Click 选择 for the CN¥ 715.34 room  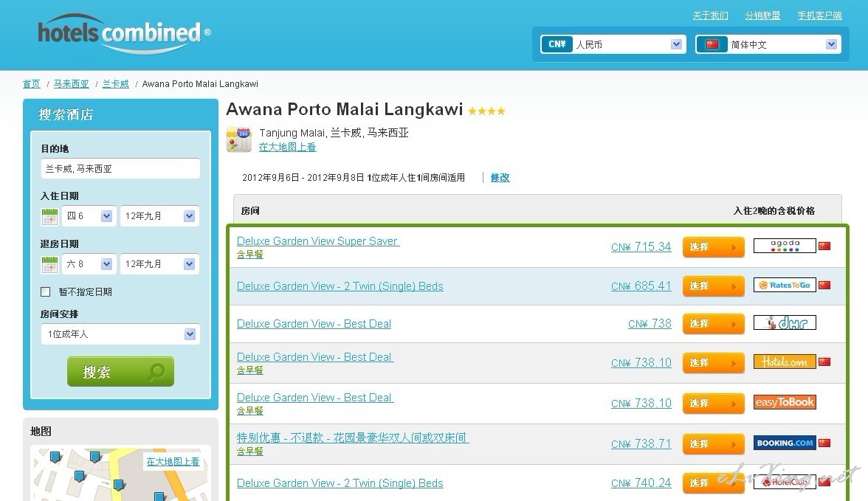[x=713, y=247]
